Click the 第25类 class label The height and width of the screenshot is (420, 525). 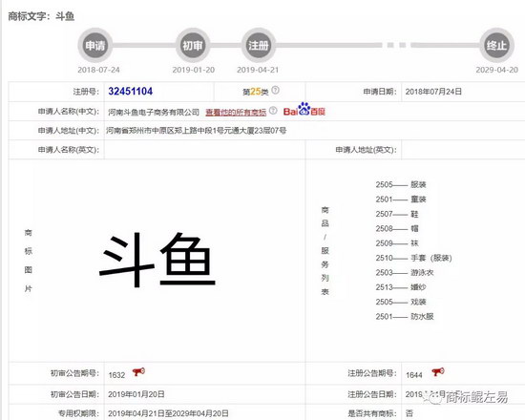point(256,92)
